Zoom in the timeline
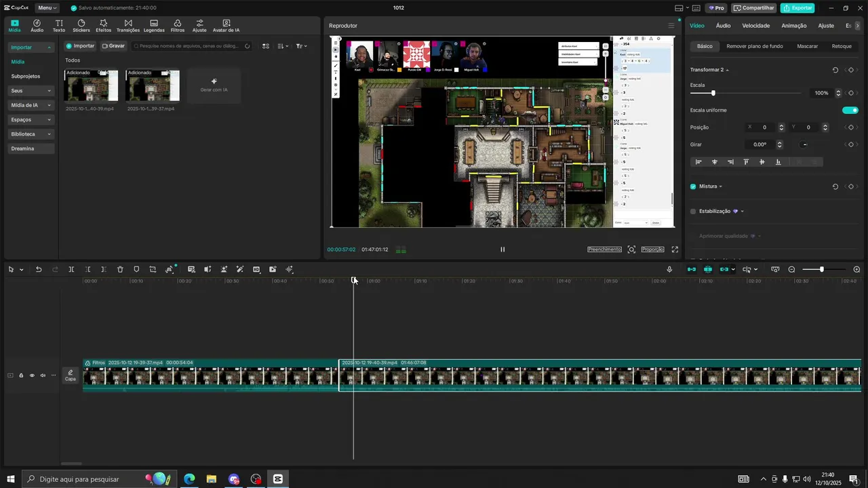The image size is (868, 488). pos(856,269)
